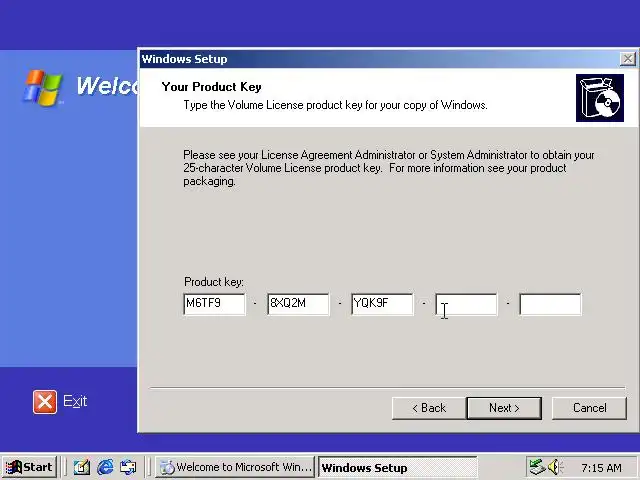Cancel the Windows Setup wizard
Screen dimensions: 640x480
(x=589, y=408)
